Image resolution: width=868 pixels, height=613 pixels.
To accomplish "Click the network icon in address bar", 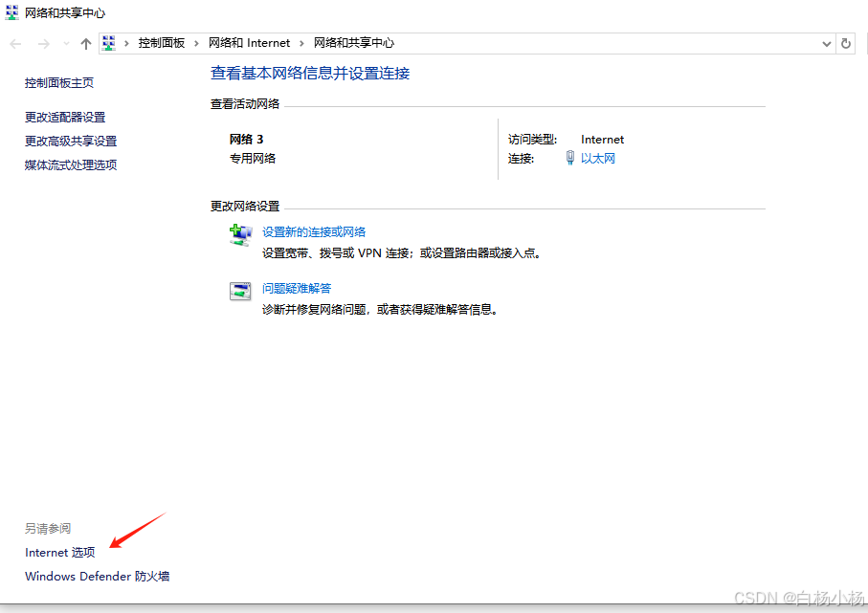I will 109,43.
